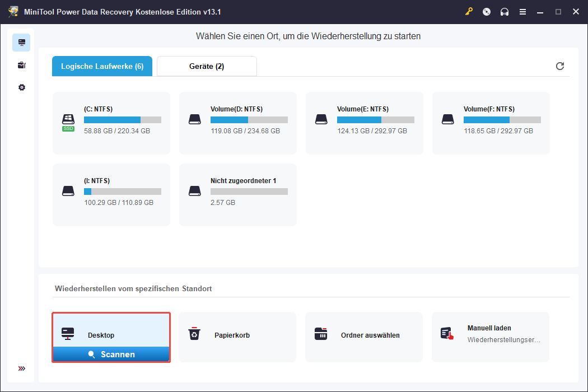Open the settings gear in sidebar
Screen dimensions: 588x392
pyautogui.click(x=22, y=87)
